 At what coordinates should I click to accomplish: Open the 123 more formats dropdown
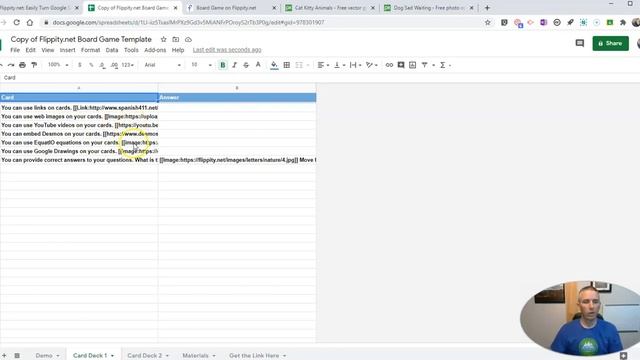(128, 65)
